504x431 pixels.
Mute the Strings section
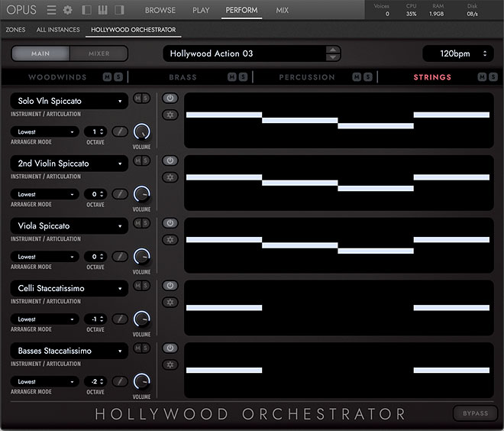[x=482, y=77]
